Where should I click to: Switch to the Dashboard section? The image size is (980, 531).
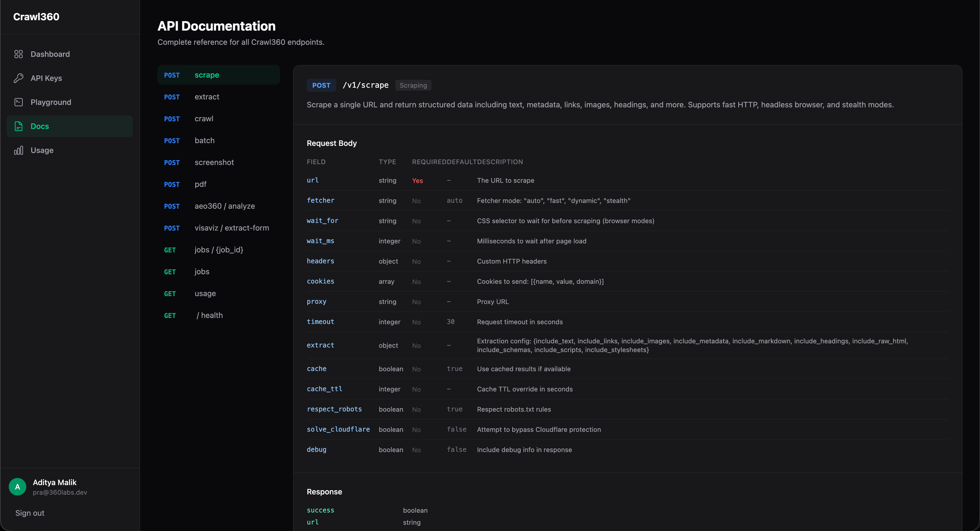(x=50, y=54)
